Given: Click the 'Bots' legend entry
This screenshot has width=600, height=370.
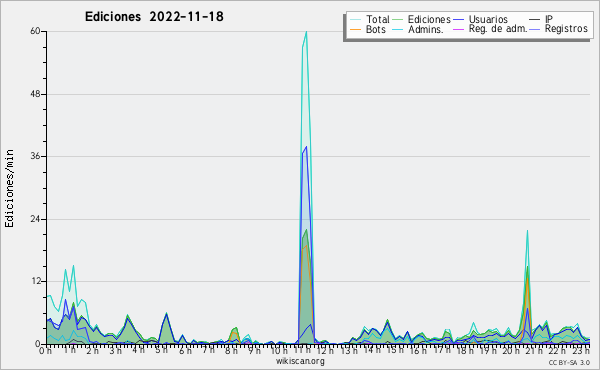Looking at the screenshot, I should pyautogui.click(x=376, y=29).
